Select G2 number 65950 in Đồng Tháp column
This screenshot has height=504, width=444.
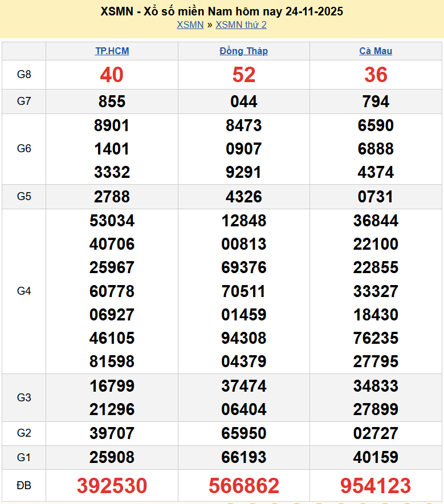click(x=244, y=433)
